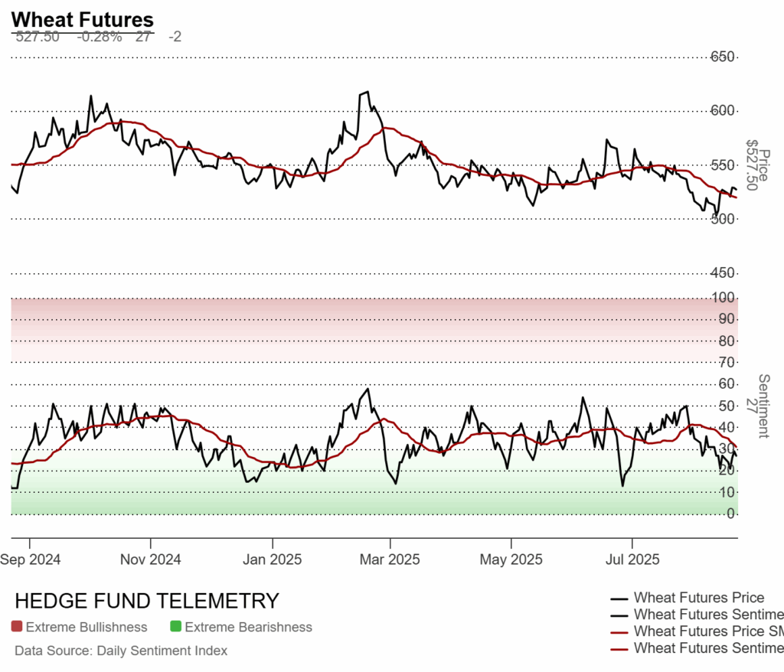Image resolution: width=784 pixels, height=672 pixels.
Task: Click the red Extreme Bullishness legend swatch
Action: tap(17, 627)
